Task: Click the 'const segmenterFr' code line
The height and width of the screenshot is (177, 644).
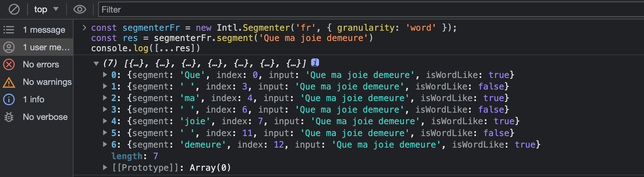Action: [274, 28]
